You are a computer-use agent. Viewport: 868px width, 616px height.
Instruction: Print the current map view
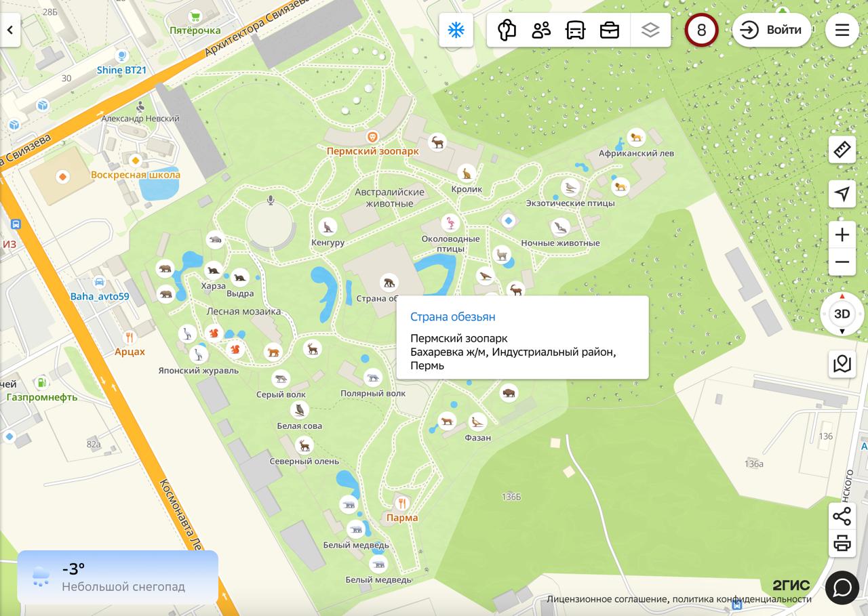pyautogui.click(x=842, y=543)
